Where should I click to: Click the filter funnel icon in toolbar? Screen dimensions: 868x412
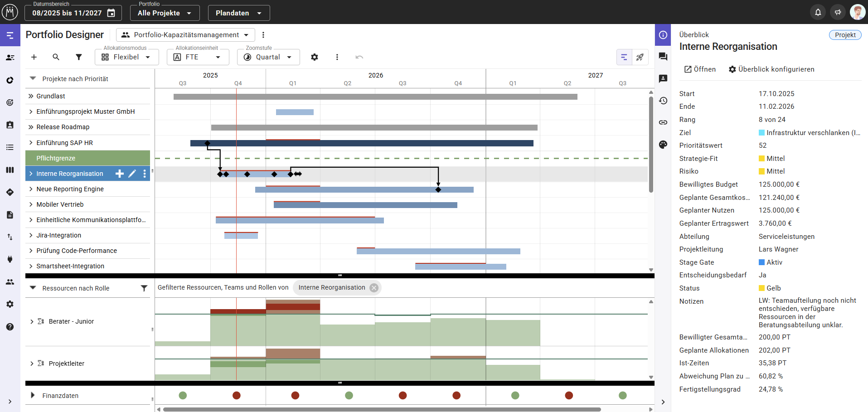point(79,57)
